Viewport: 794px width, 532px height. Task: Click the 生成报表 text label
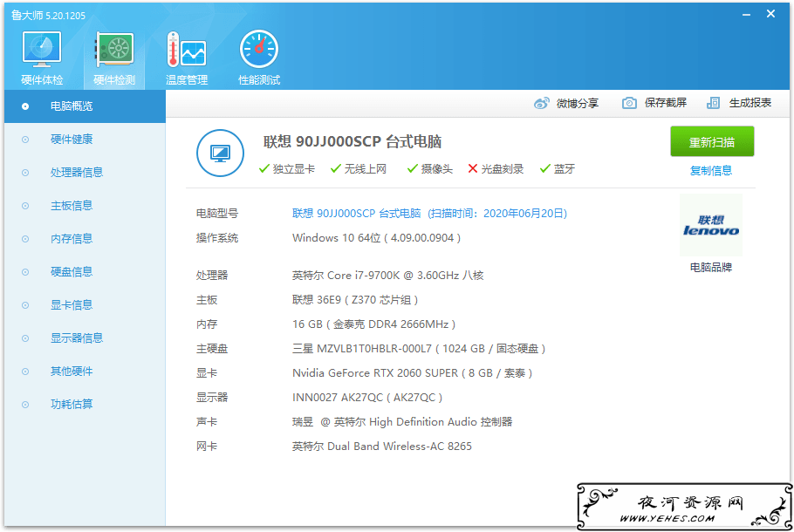click(x=750, y=103)
